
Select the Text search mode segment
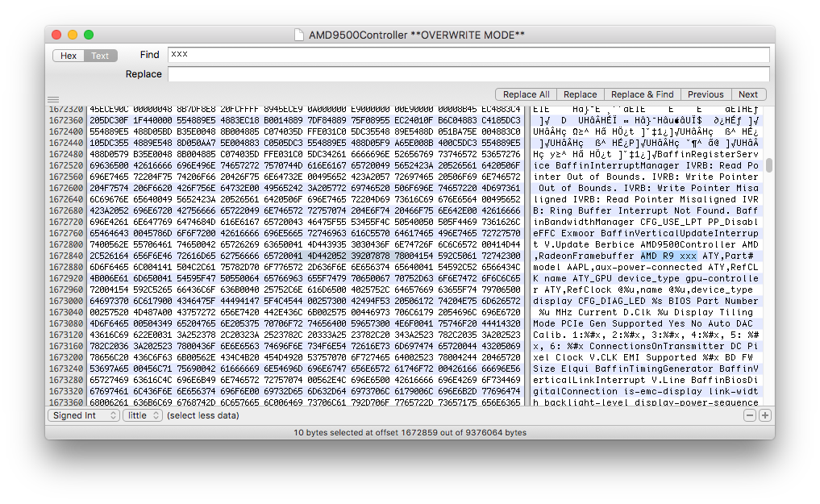coord(100,56)
